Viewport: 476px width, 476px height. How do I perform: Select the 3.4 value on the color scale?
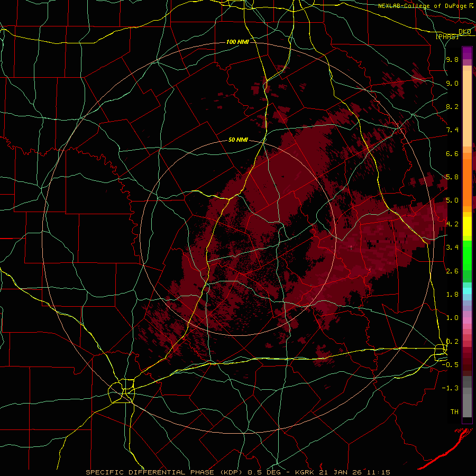pyautogui.click(x=452, y=248)
